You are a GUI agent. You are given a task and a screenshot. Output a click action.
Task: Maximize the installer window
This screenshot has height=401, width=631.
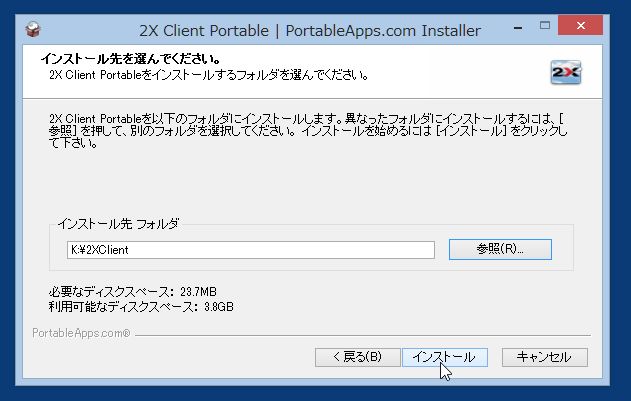tap(544, 26)
